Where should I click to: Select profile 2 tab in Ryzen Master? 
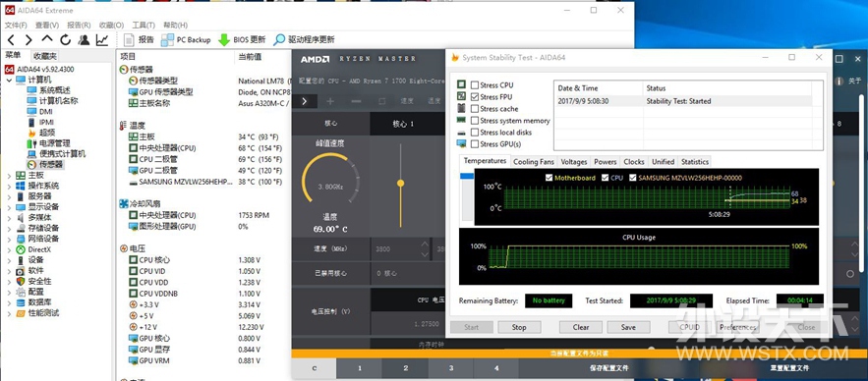click(405, 368)
